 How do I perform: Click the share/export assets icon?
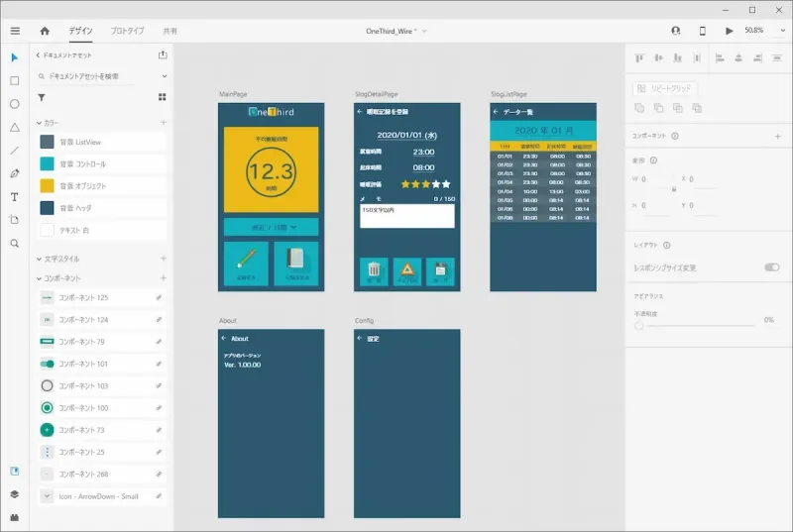tap(163, 54)
